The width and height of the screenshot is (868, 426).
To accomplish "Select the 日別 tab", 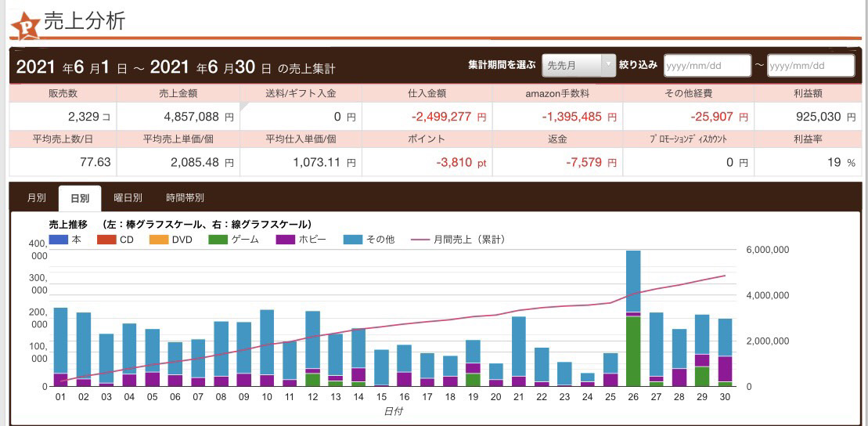I will [x=80, y=198].
